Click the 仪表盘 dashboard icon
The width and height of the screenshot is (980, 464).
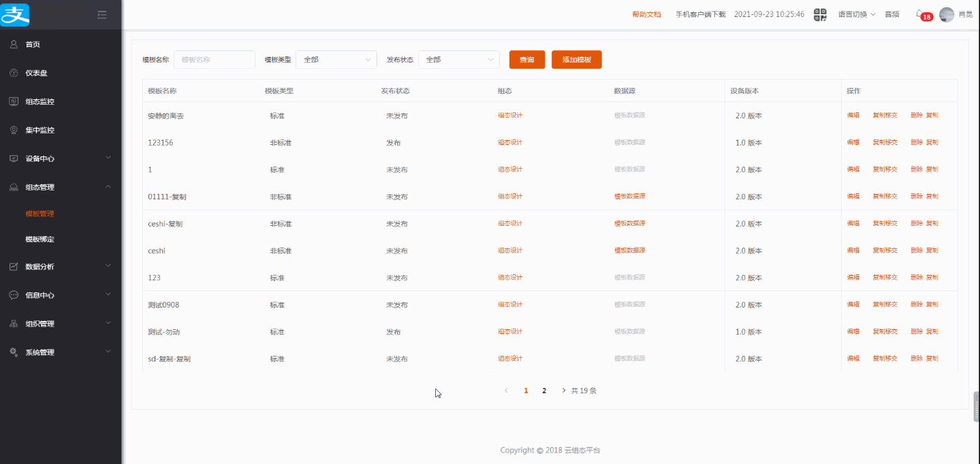(13, 73)
